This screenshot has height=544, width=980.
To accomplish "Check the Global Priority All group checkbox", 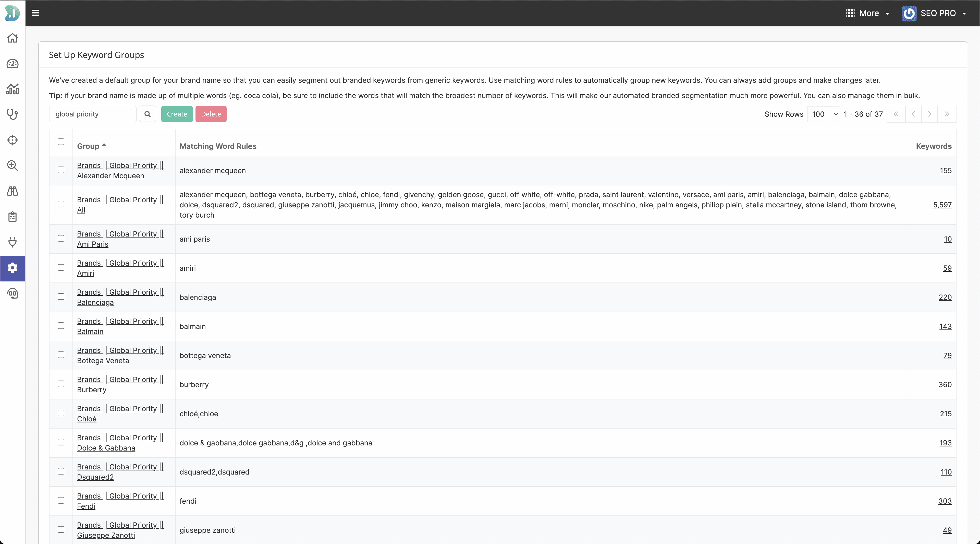I will pyautogui.click(x=61, y=204).
